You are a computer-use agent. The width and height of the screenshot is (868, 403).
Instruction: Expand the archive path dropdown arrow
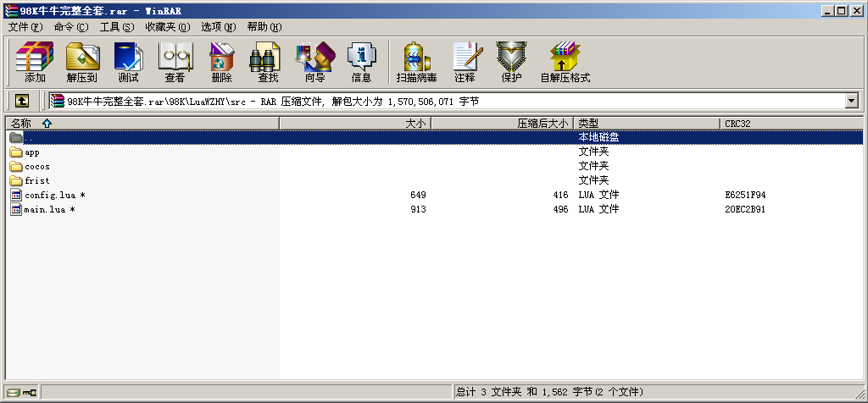tap(851, 101)
